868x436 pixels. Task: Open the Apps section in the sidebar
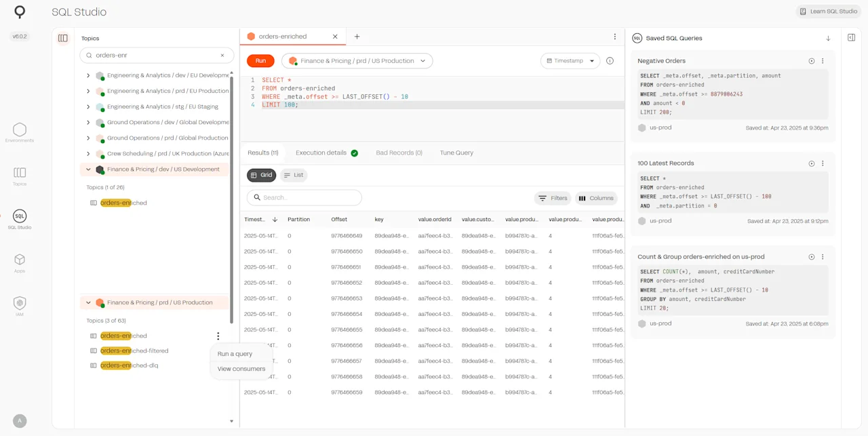tap(20, 262)
